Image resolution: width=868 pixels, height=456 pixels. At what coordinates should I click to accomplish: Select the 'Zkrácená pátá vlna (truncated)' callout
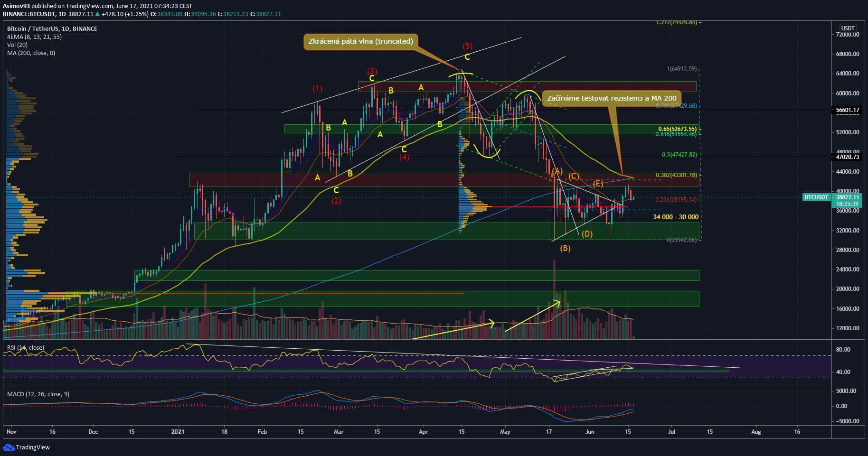(361, 41)
